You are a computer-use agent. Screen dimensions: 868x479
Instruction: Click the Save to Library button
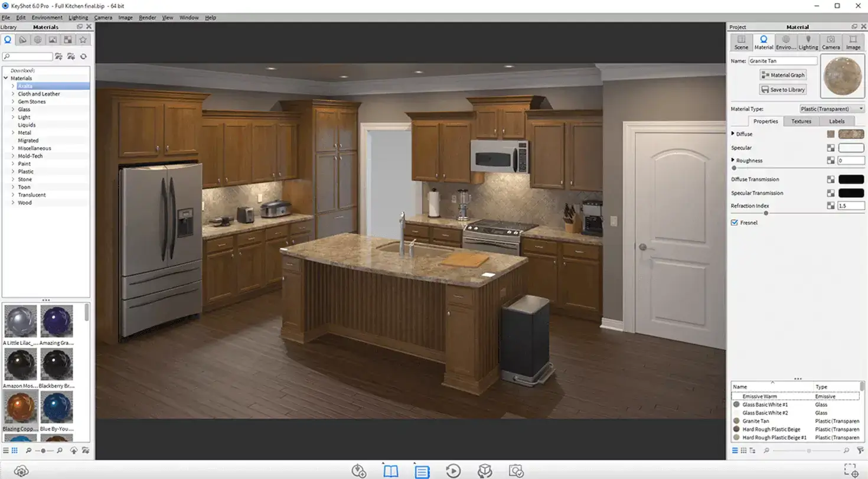(x=783, y=90)
